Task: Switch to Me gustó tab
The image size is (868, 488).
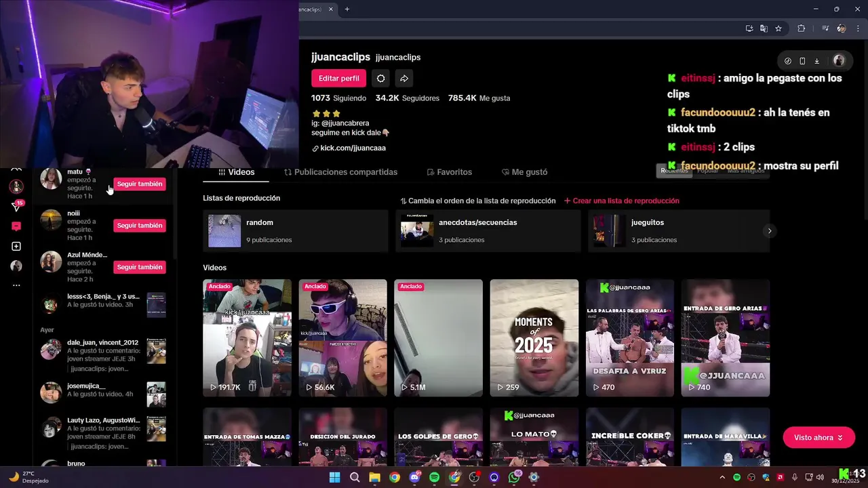Action: pyautogui.click(x=524, y=172)
